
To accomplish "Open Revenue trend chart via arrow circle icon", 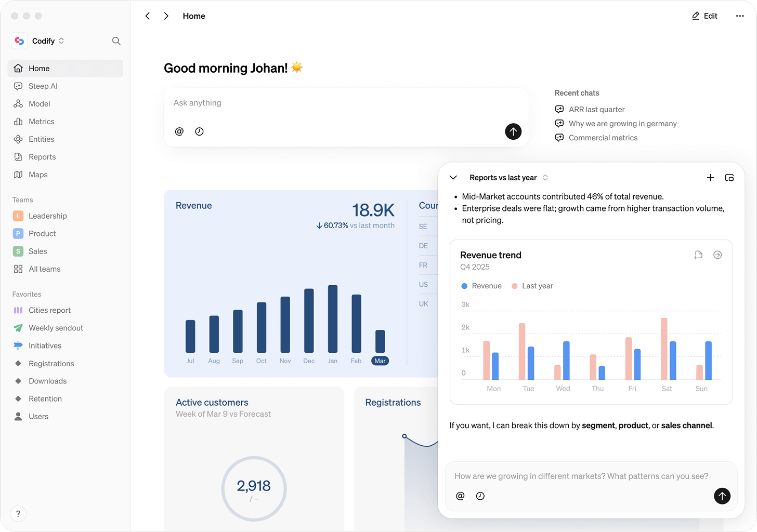I will click(x=717, y=255).
